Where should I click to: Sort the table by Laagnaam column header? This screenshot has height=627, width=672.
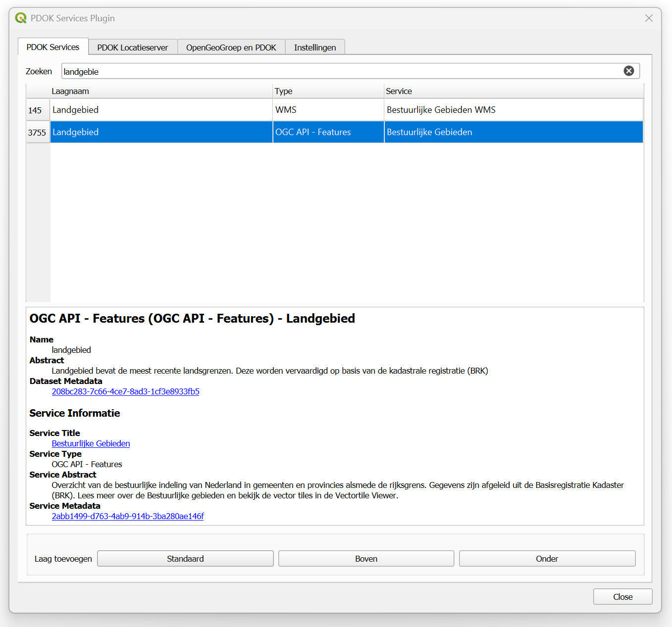pos(161,91)
